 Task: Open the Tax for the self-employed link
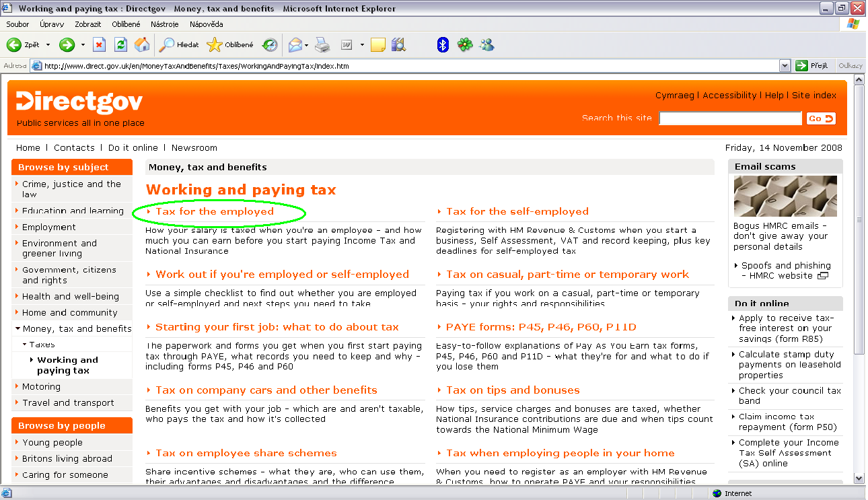click(517, 211)
